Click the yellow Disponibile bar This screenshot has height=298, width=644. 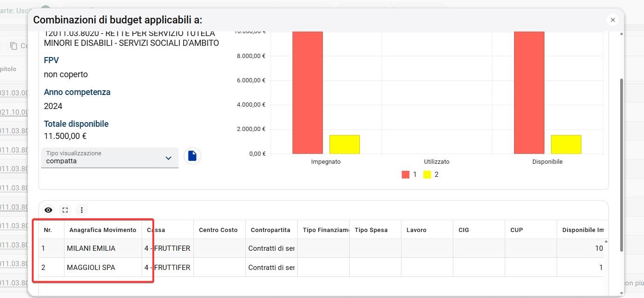coord(566,145)
